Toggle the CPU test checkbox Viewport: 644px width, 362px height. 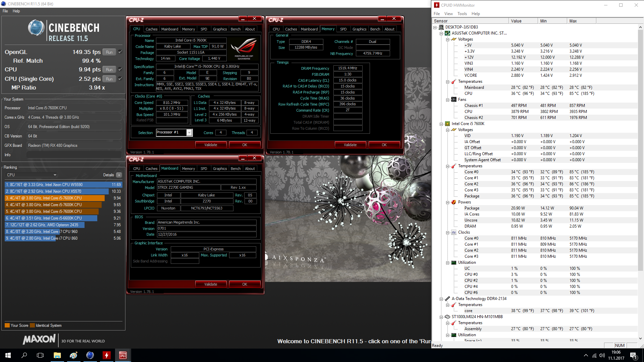[120, 69]
